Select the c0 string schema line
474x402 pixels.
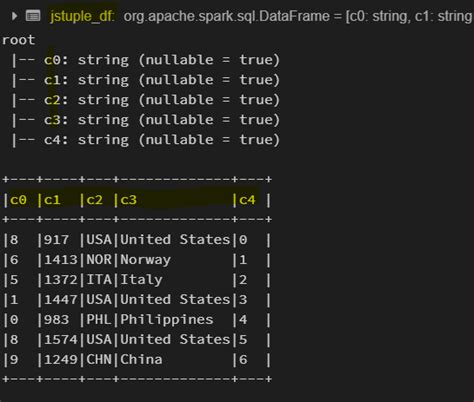pos(145,60)
